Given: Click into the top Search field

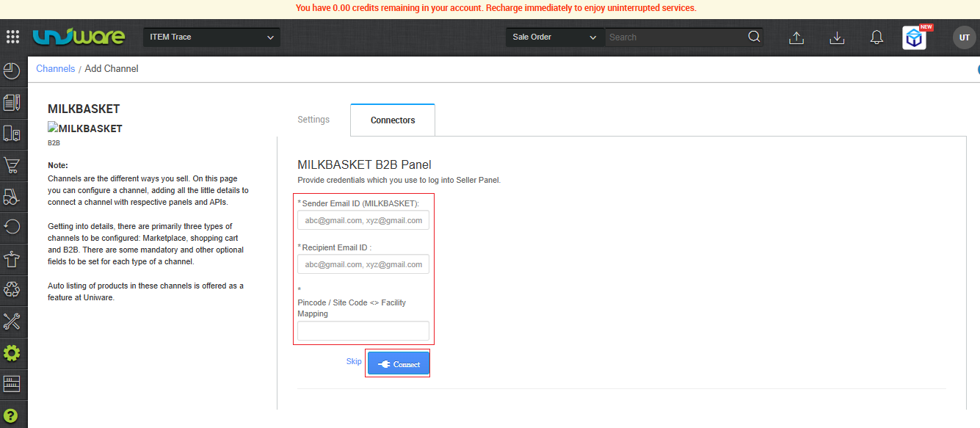Looking at the screenshot, I should click(x=675, y=37).
